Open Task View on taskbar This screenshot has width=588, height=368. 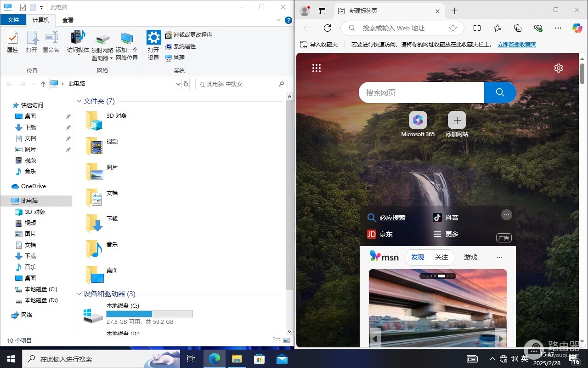coord(191,359)
